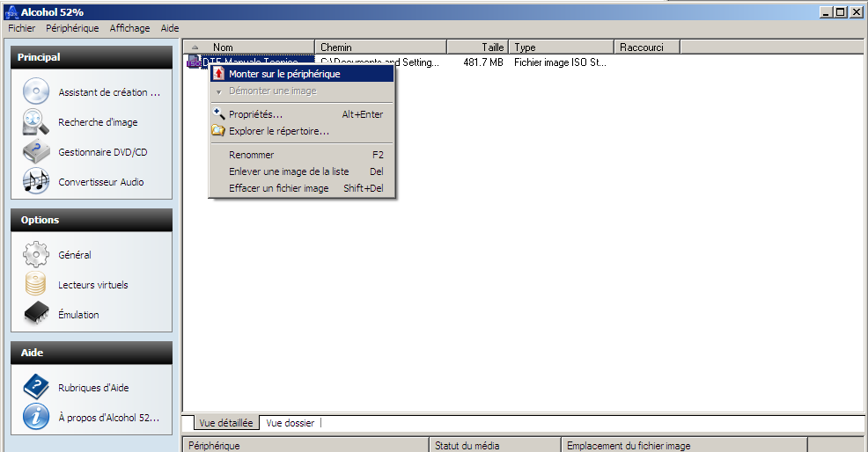Choose Enlever une image de la liste
Screen dimensions: 868x452
tap(302, 171)
